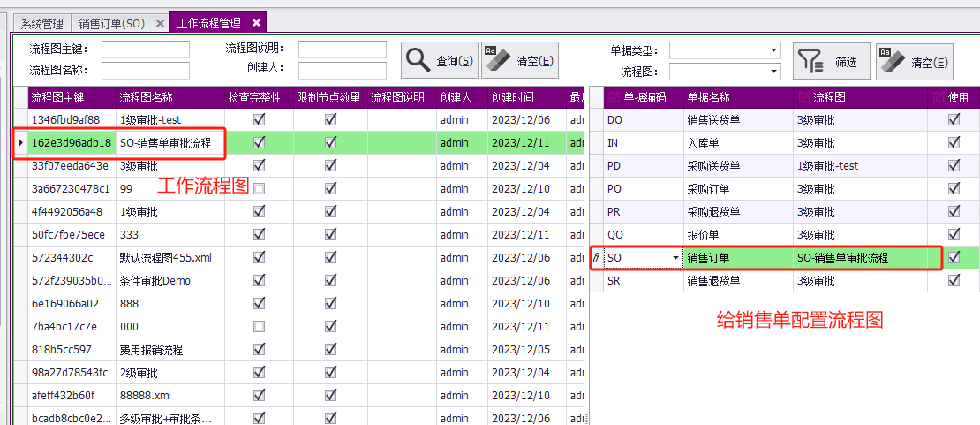This screenshot has width=980, height=425.
Task: Focus the 流程图说明 input field
Action: pyautogui.click(x=343, y=49)
